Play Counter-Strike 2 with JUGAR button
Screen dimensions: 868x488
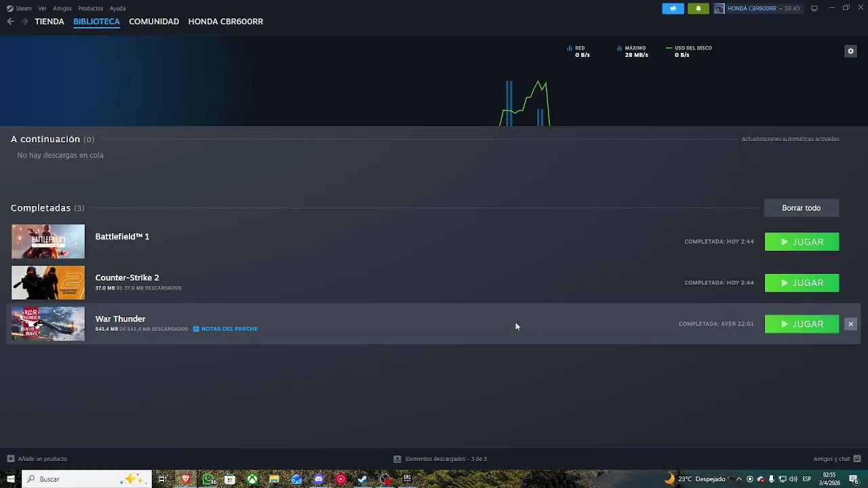[802, 283]
